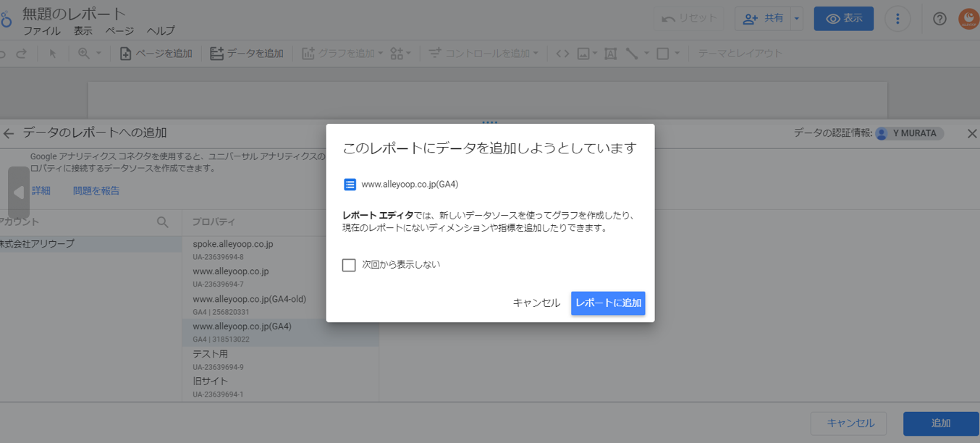Screen dimensions: 980x443
Task: Select the rectangle shape tool icon
Action: click(x=662, y=54)
